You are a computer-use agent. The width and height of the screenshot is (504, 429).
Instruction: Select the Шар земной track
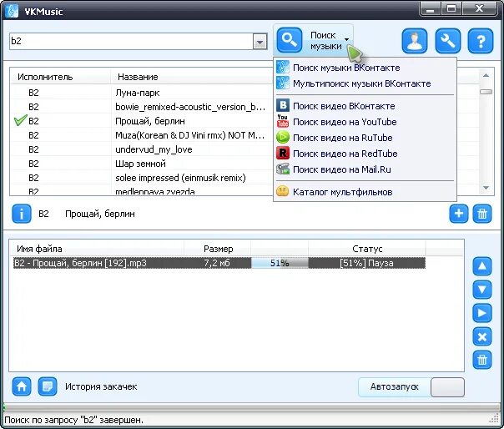[141, 164]
